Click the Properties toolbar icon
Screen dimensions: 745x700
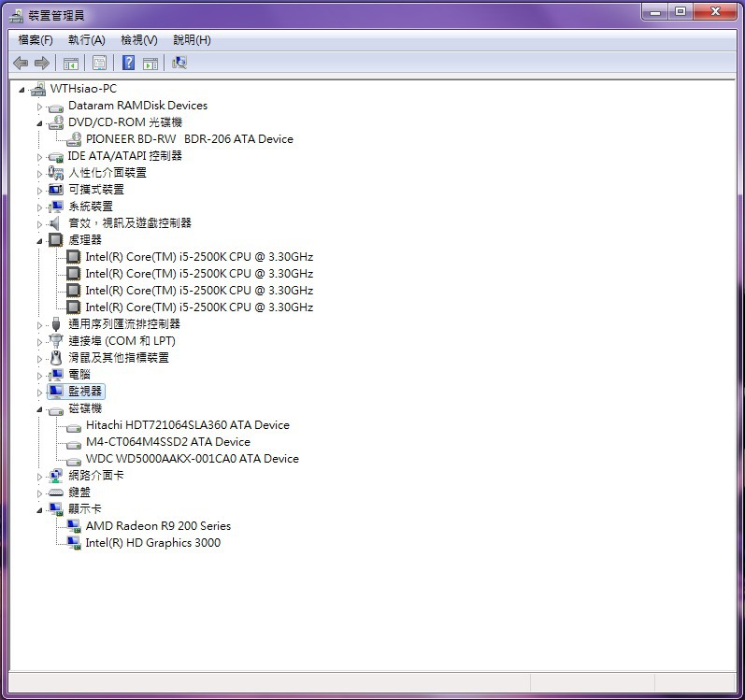(99, 64)
